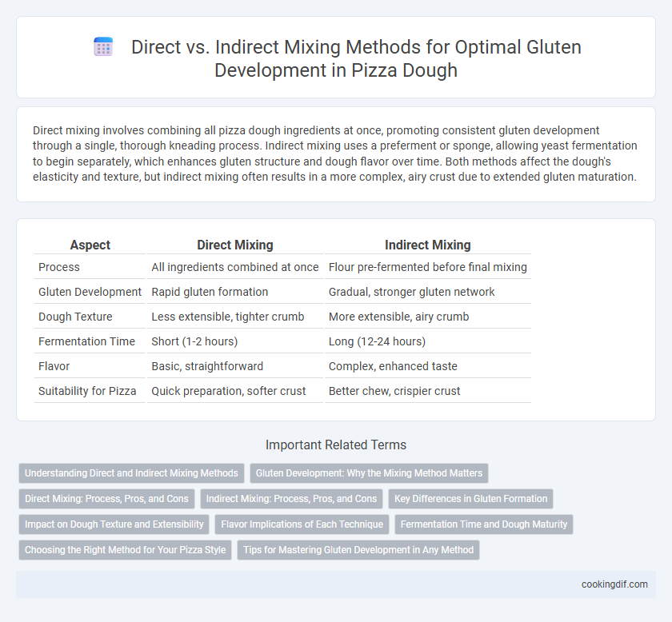Viewport: 672px width, 622px height.
Task: Click the 'Suitability for Pizza' row label
Action: [x=87, y=391]
